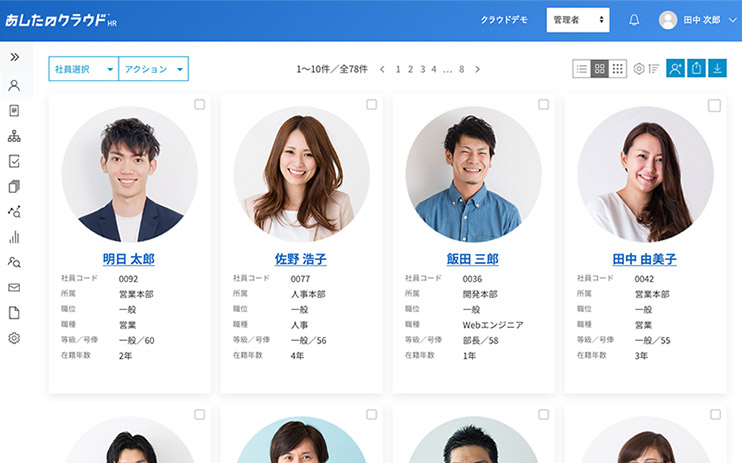
Task: Open the settings gear in sidebar
Action: click(14, 338)
